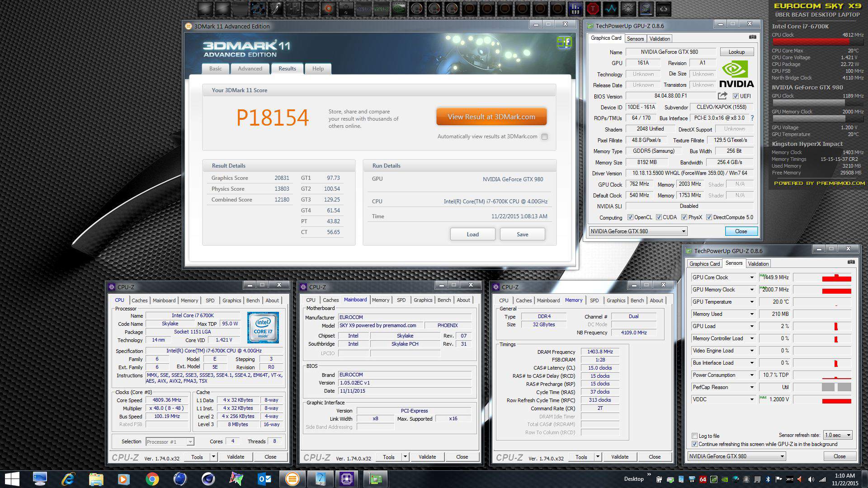
Task: Toggle the PhysX checkbox
Action: pyautogui.click(x=684, y=217)
